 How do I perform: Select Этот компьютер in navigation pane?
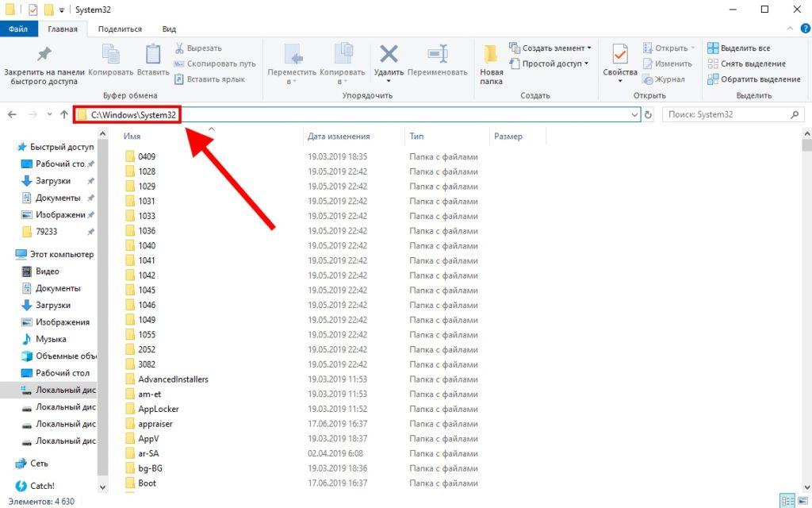pos(55,255)
